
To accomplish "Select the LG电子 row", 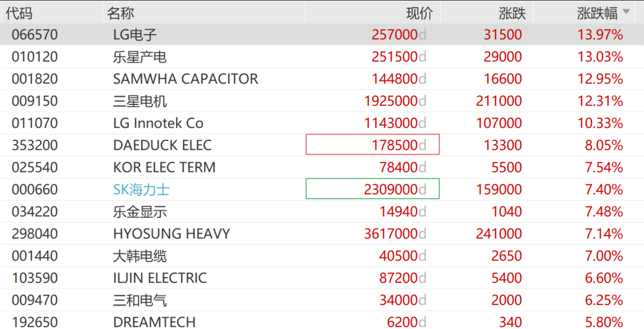I will 322,35.
